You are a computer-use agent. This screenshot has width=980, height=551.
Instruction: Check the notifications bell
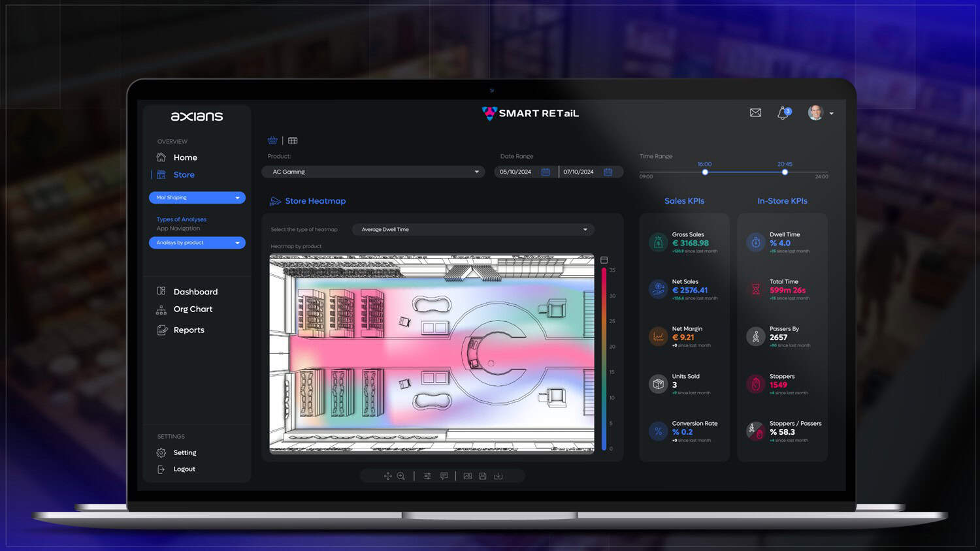(783, 113)
